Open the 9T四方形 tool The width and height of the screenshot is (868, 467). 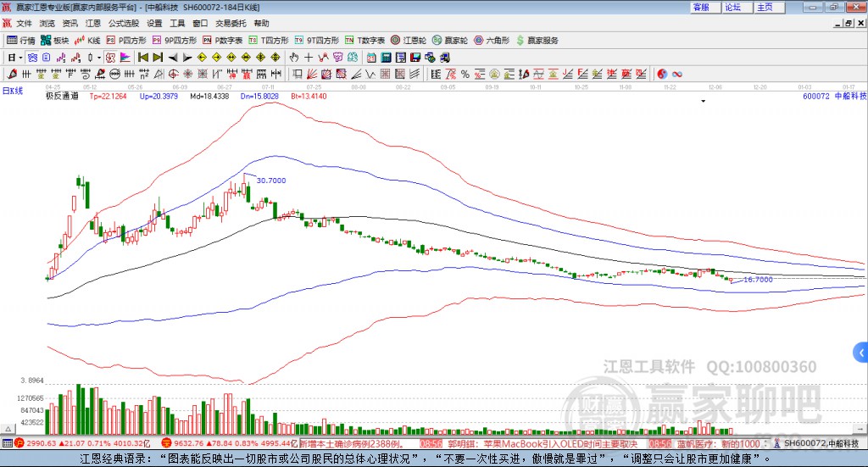(317, 41)
